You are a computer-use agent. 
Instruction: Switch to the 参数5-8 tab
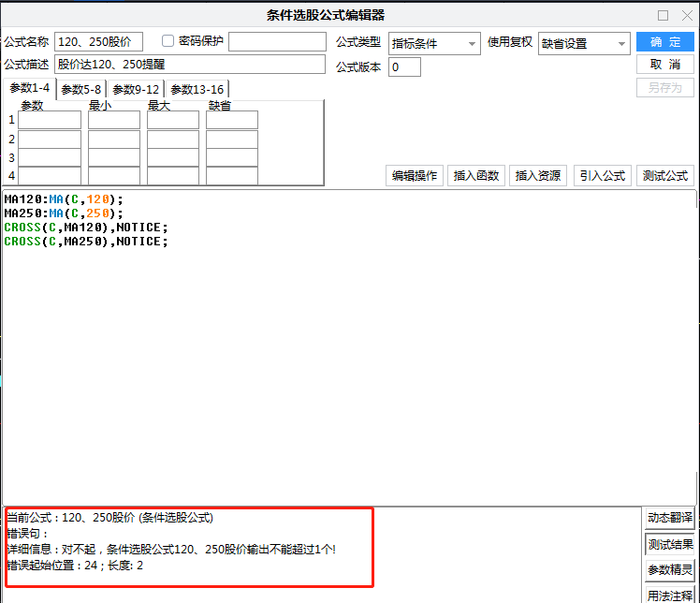81,89
